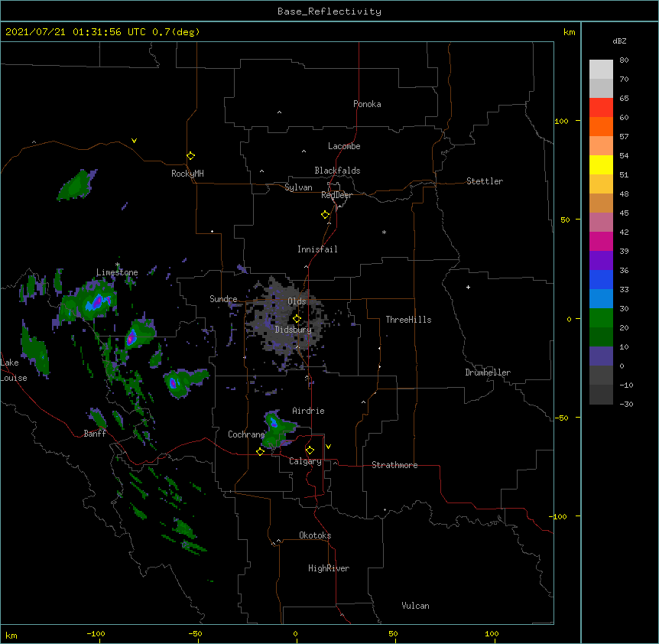
Task: Click the Strathmore label
Action: pyautogui.click(x=394, y=465)
